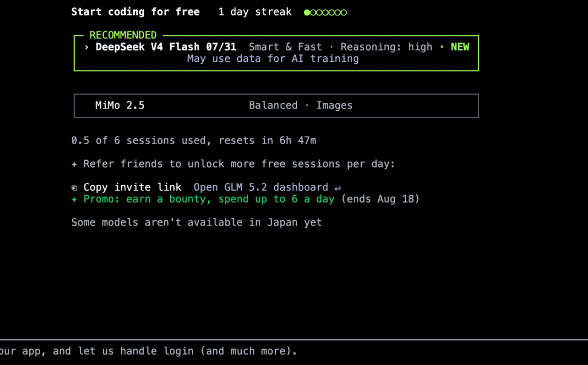Click the '1 day streak' text
The width and height of the screenshot is (588, 365).
(x=255, y=12)
